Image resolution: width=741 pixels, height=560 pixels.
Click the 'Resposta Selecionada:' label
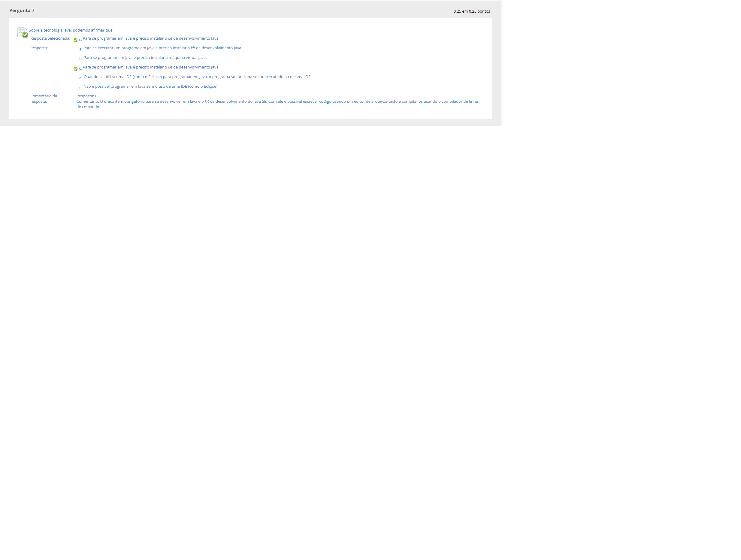50,38
